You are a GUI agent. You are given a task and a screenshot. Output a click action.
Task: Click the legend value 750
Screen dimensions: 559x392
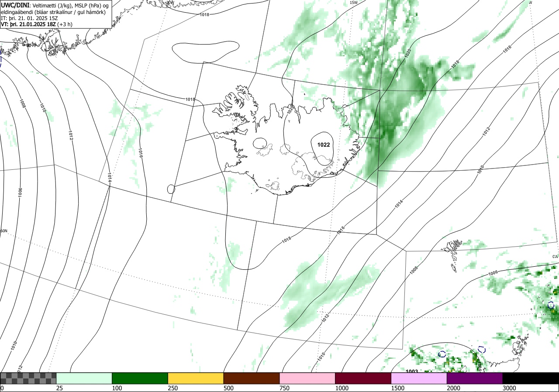coord(284,388)
